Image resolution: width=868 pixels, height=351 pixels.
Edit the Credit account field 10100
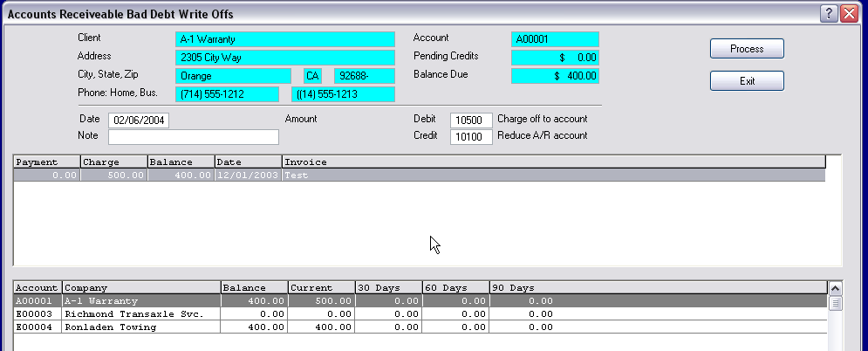[x=471, y=136]
